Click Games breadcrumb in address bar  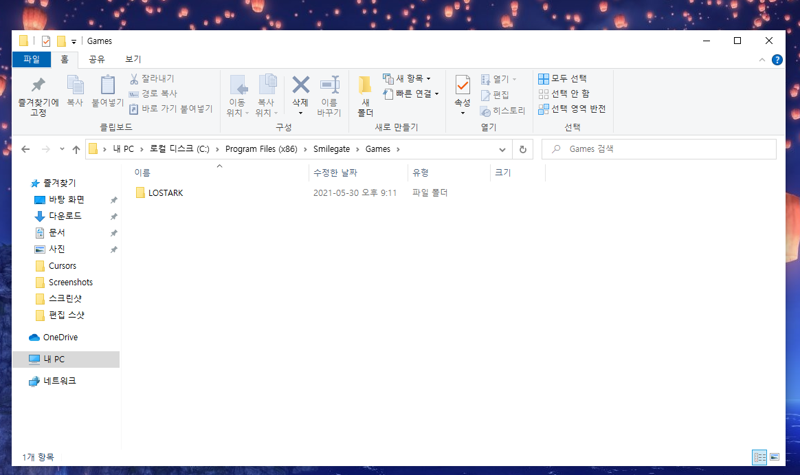coord(378,149)
